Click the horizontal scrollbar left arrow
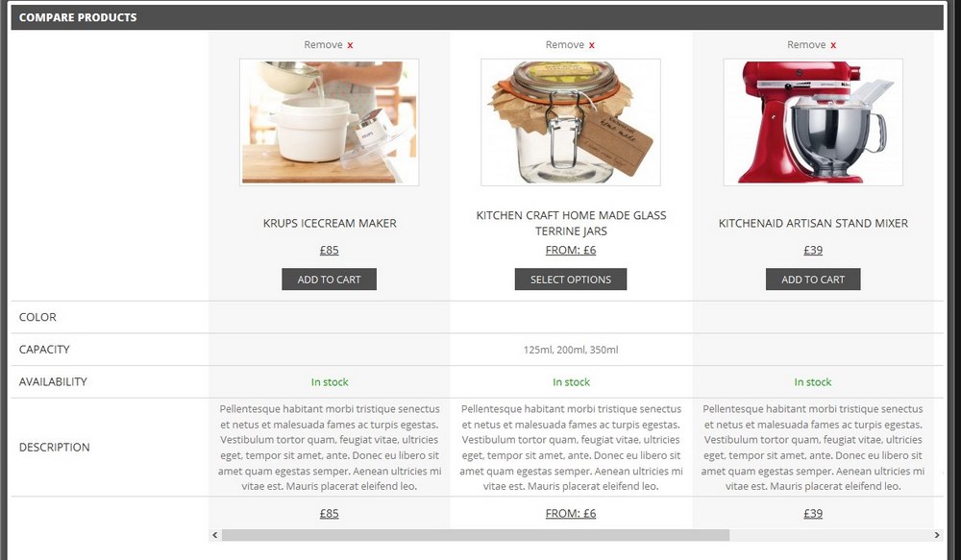 (214, 535)
